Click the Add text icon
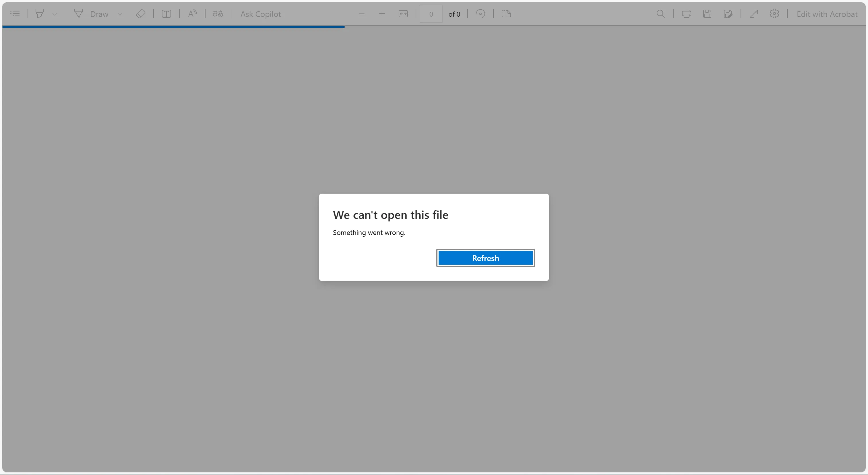 coord(166,14)
